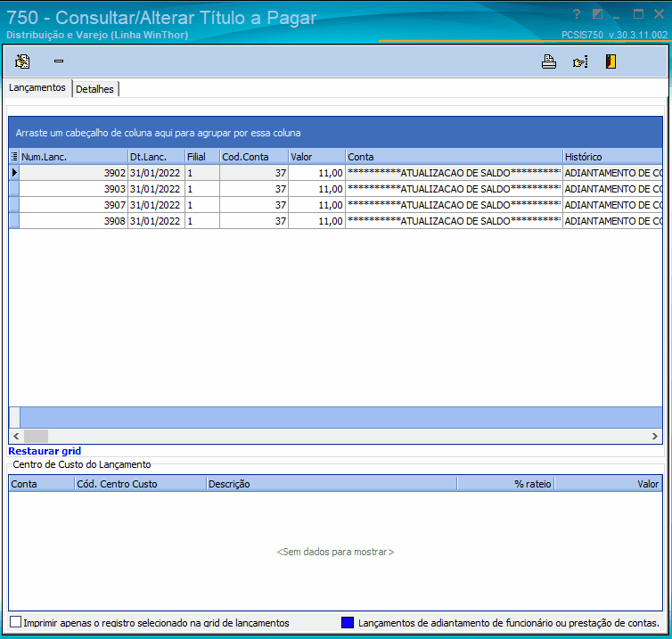Click the Cód. Centro Custo column header
The image size is (672, 639).
[x=141, y=484]
